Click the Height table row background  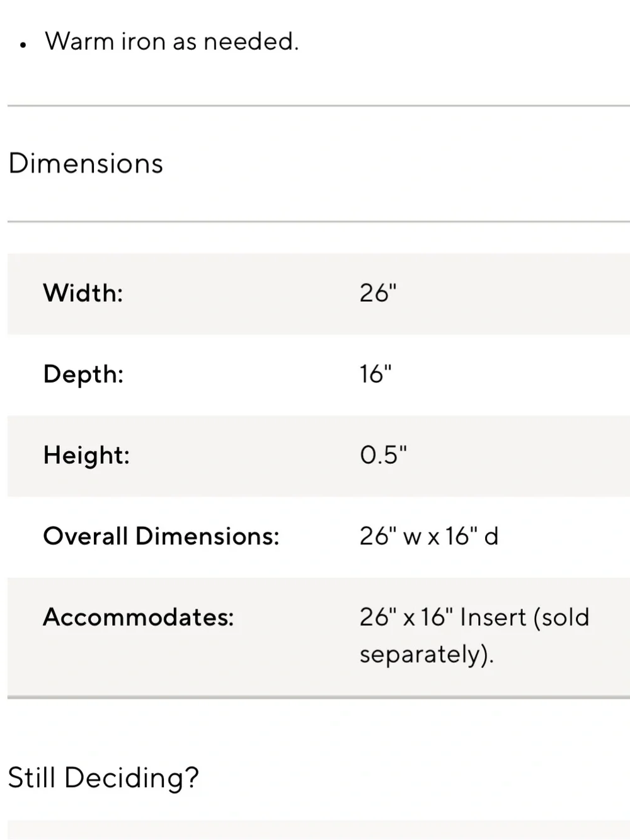(x=319, y=456)
